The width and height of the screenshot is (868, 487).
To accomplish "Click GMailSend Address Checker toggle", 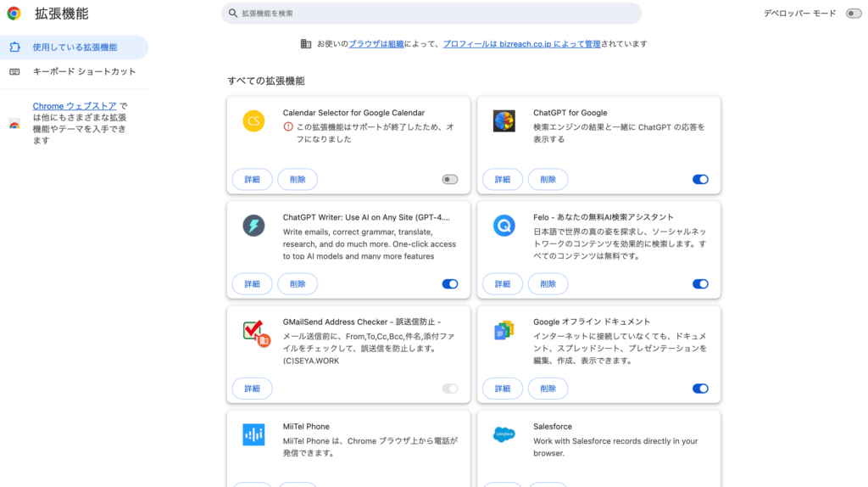I will click(x=449, y=389).
